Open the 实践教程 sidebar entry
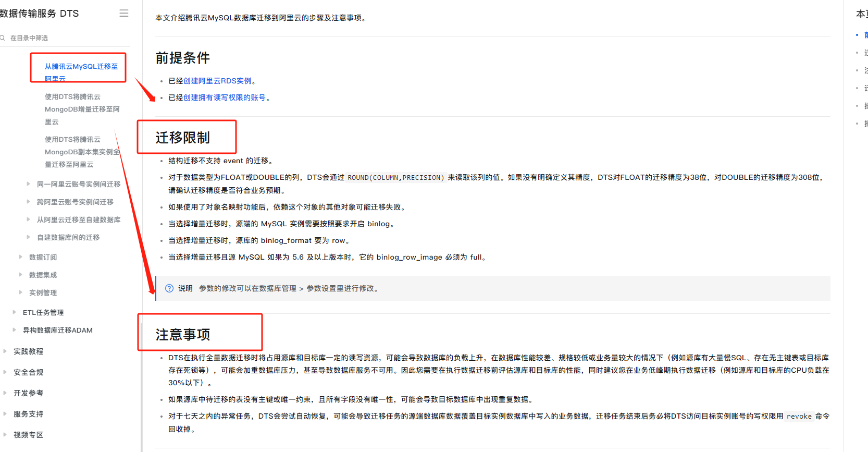The width and height of the screenshot is (868, 452). [29, 351]
